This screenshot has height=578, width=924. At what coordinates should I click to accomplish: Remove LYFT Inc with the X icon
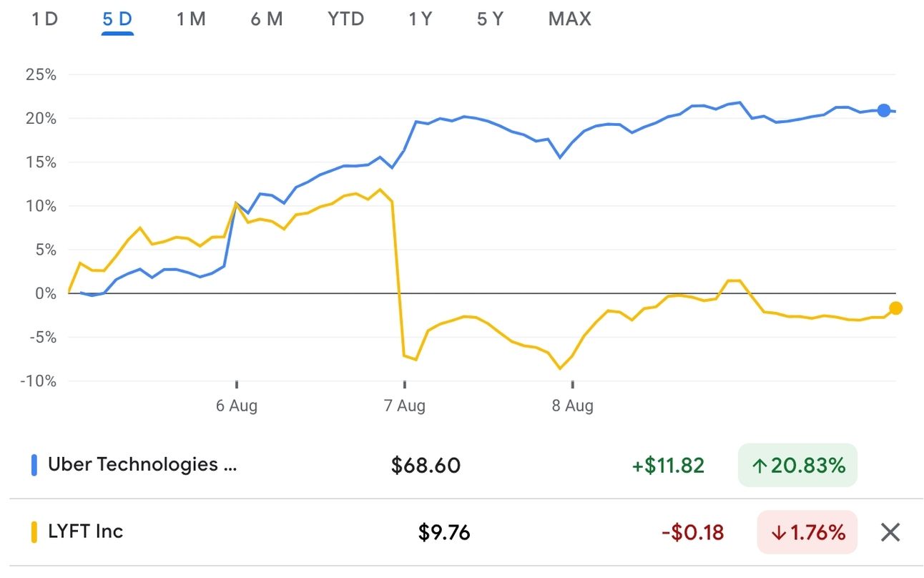point(890,532)
